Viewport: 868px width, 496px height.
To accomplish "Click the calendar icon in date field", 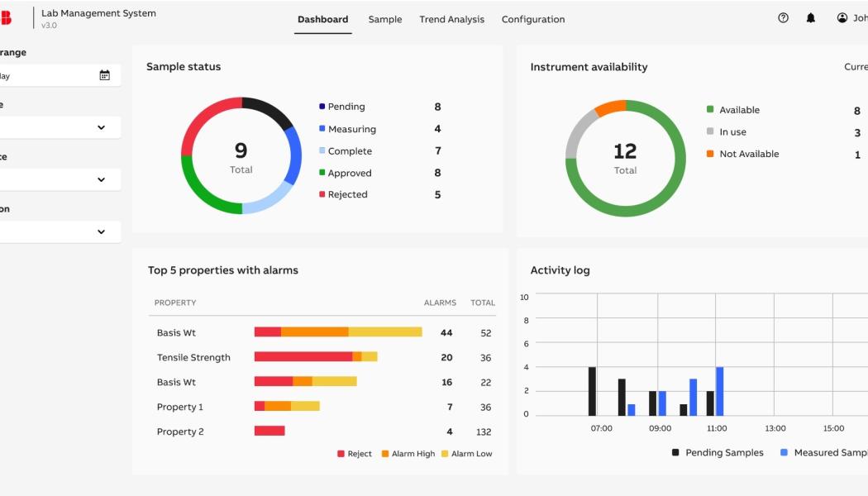I will (105, 75).
